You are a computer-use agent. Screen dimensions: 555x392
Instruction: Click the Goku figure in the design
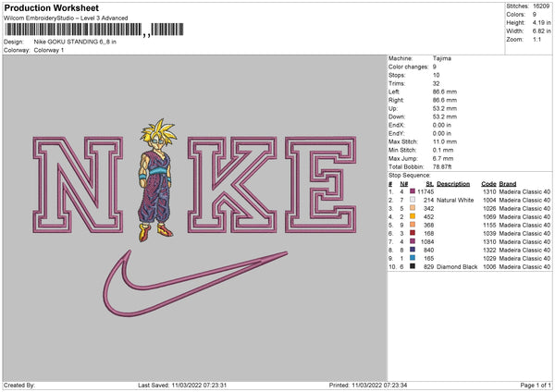click(x=157, y=180)
